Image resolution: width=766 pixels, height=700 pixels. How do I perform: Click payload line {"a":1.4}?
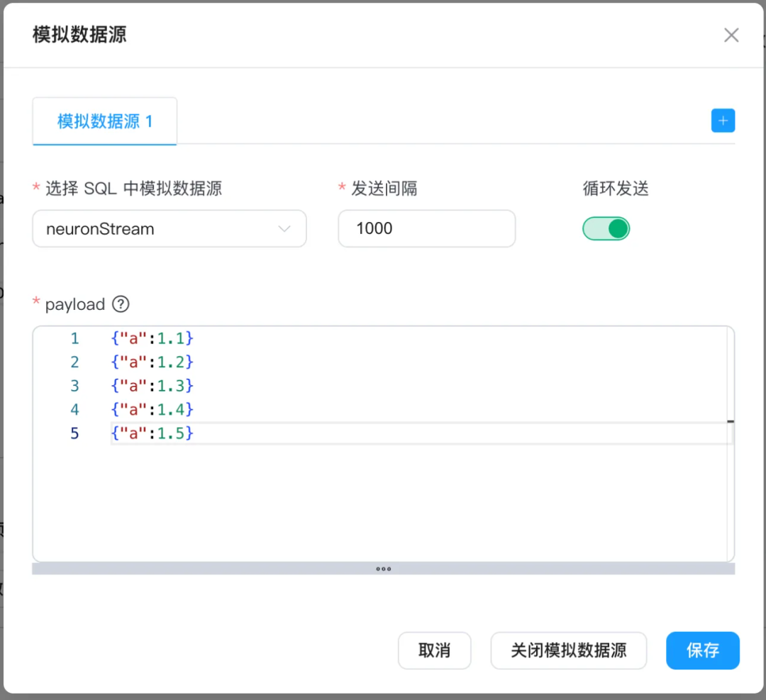coord(152,409)
